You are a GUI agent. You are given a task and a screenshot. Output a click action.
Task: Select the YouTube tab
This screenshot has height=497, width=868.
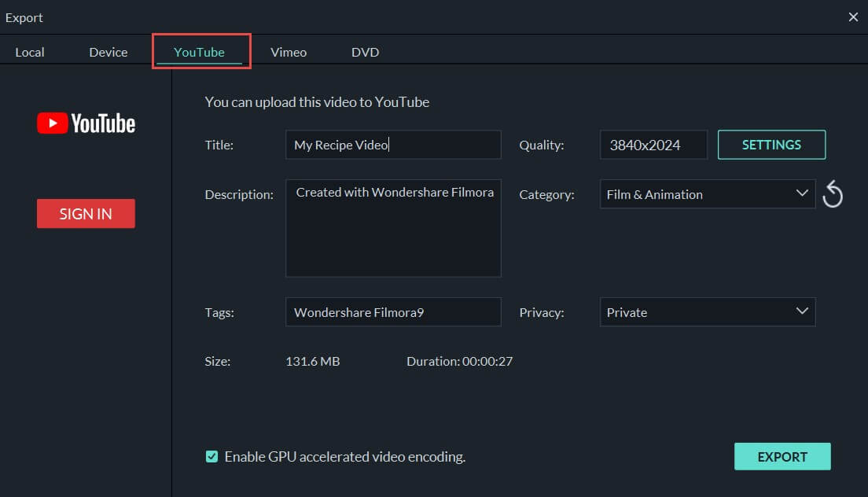(199, 52)
